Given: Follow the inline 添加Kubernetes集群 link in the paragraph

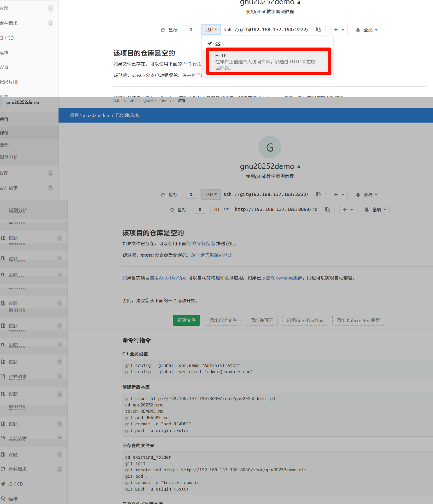Looking at the screenshot, I should 282,278.
